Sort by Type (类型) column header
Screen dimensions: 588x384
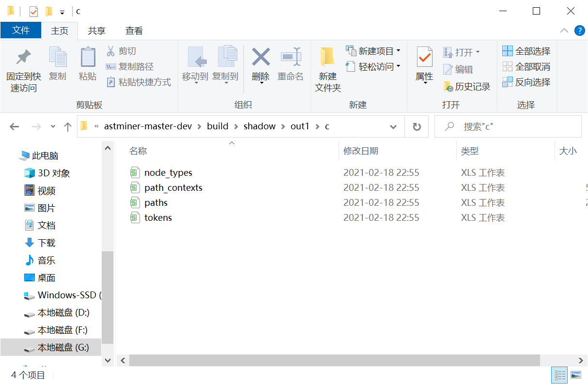tap(470, 151)
